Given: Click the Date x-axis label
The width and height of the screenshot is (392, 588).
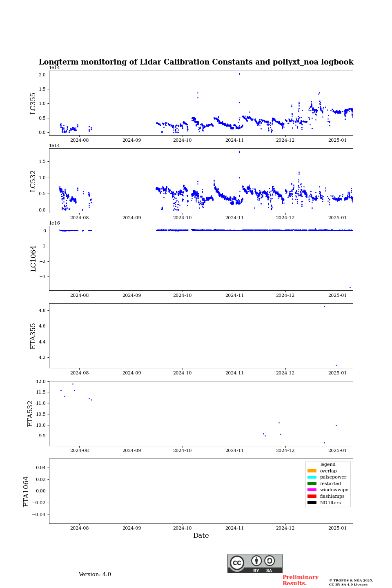Looking at the screenshot, I should pos(201,536).
